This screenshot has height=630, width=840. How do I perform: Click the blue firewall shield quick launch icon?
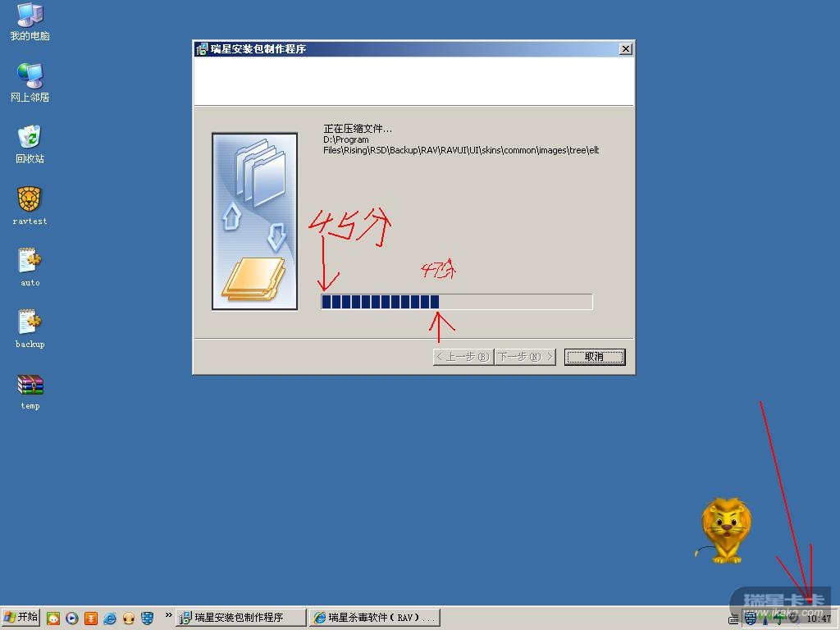148,619
